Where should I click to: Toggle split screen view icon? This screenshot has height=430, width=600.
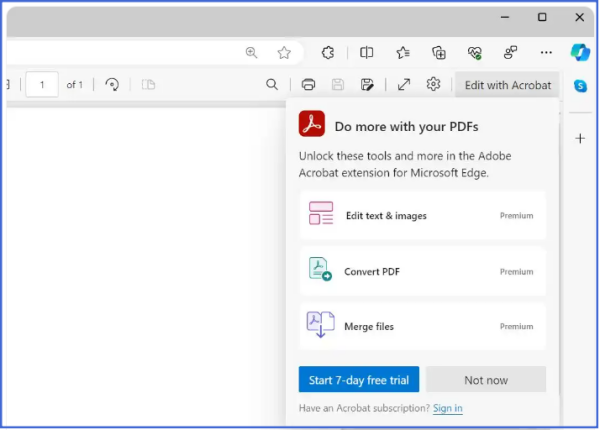(x=367, y=53)
